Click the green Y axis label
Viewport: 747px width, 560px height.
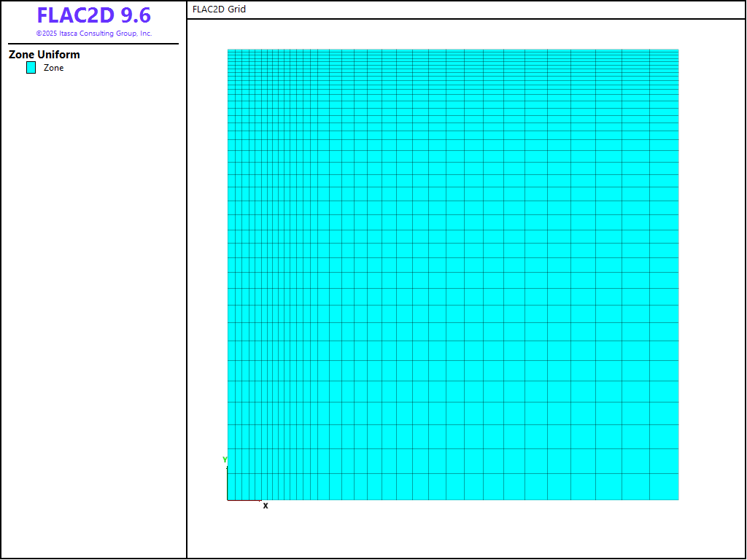click(225, 459)
